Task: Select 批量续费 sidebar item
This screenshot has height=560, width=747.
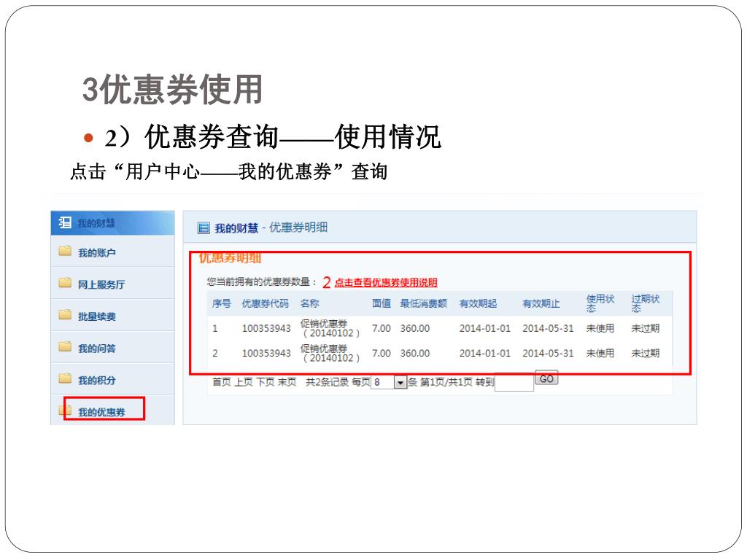Action: (x=97, y=316)
